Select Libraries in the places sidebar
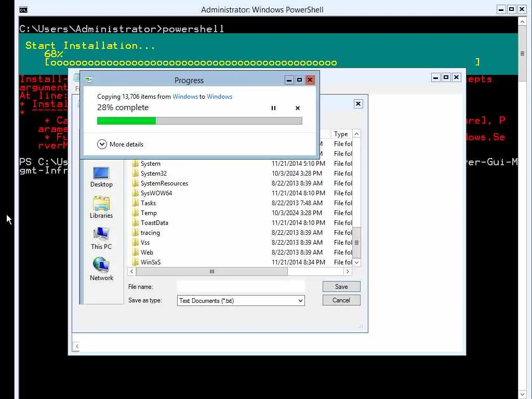The width and height of the screenshot is (532, 399). (x=101, y=208)
